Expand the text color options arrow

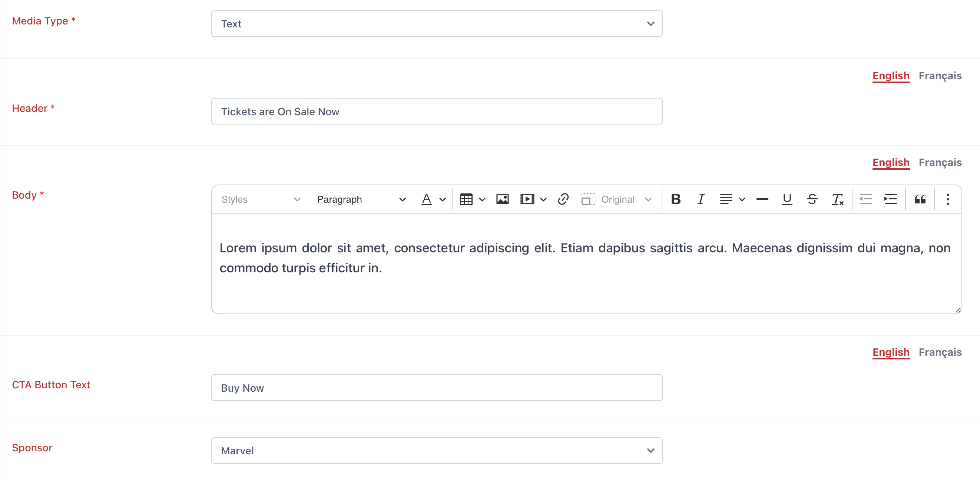(443, 199)
